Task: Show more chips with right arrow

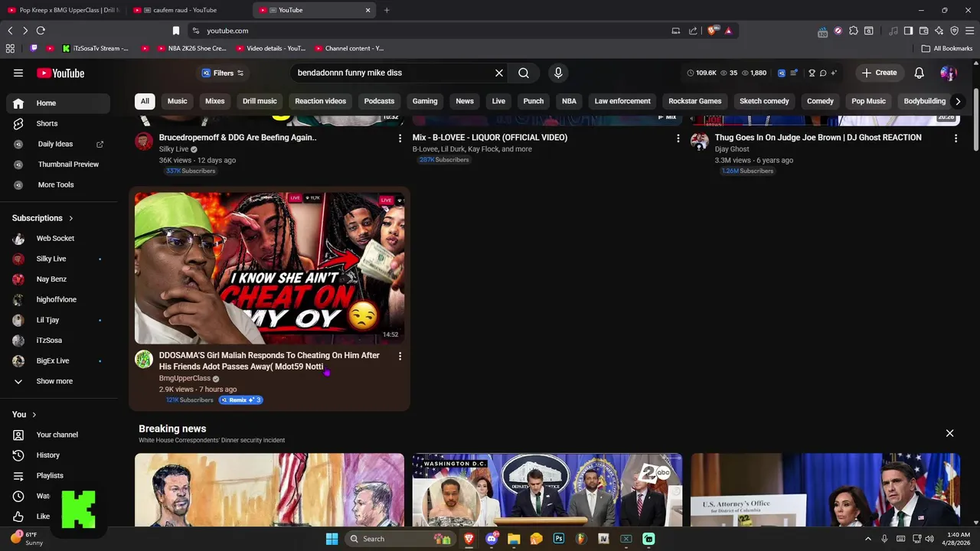Action: pyautogui.click(x=958, y=101)
